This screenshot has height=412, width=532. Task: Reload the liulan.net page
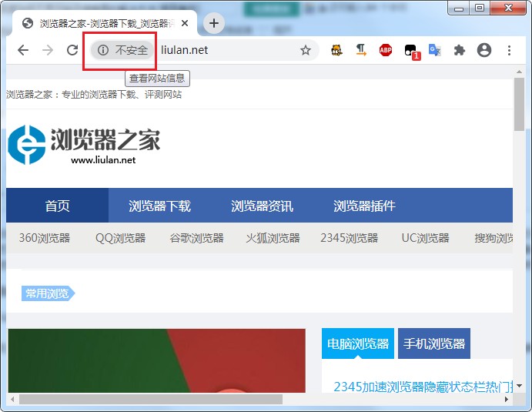coord(72,50)
